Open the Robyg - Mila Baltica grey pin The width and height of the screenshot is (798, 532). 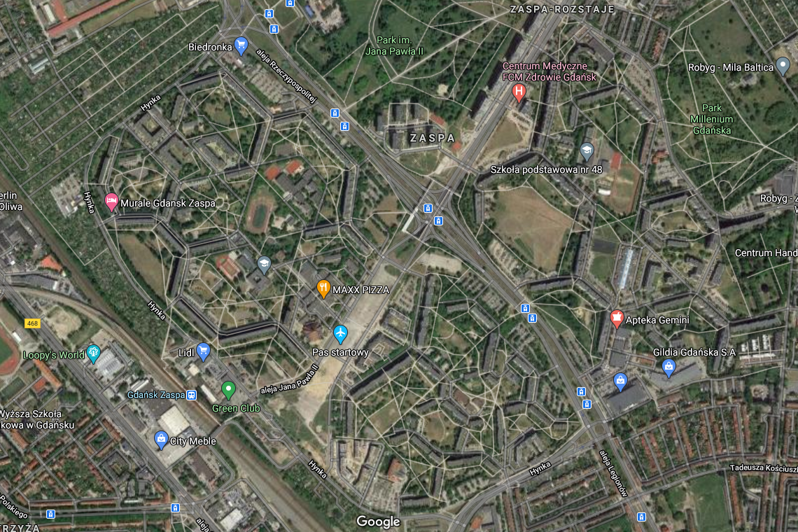pos(783,66)
